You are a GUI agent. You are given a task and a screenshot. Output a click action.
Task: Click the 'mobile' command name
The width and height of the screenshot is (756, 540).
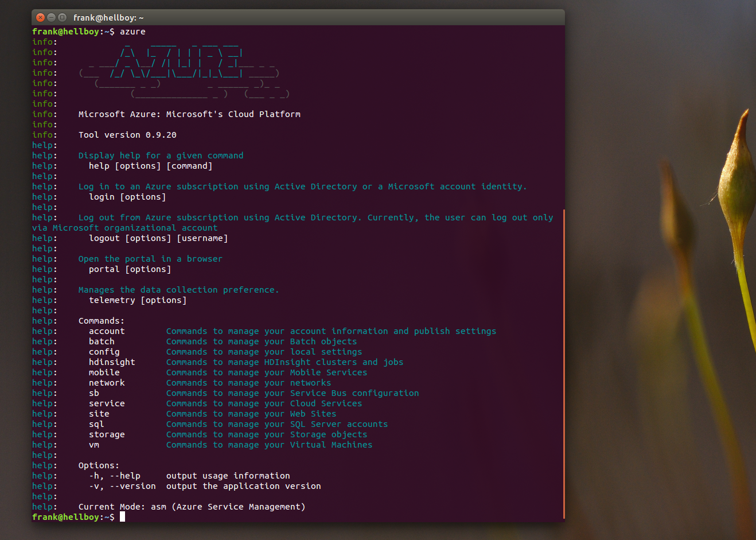click(x=104, y=372)
